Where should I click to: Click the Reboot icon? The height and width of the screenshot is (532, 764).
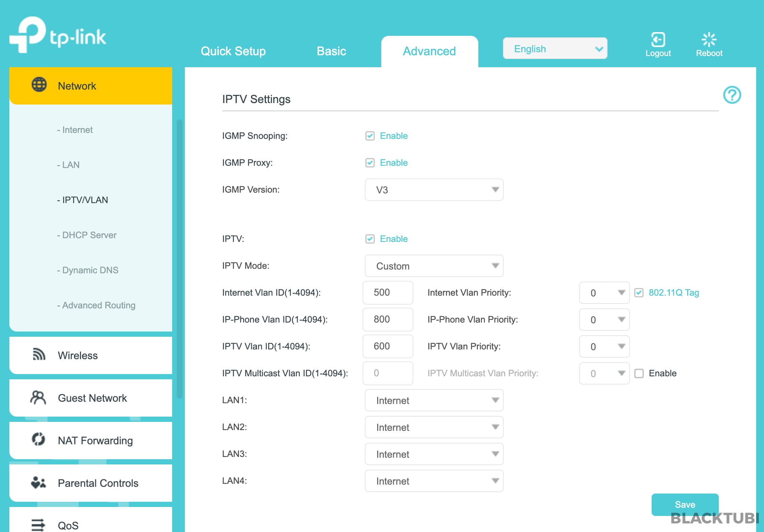pos(709,40)
